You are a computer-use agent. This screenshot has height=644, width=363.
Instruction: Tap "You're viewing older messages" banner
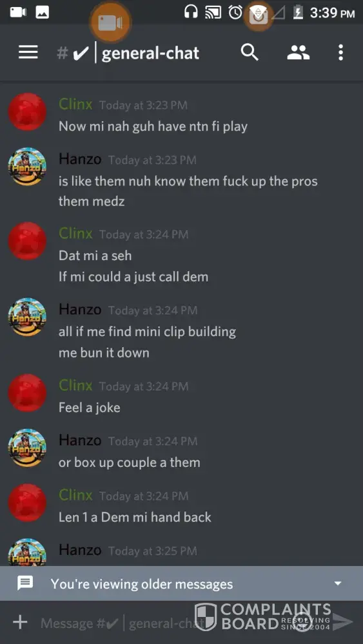click(x=181, y=583)
